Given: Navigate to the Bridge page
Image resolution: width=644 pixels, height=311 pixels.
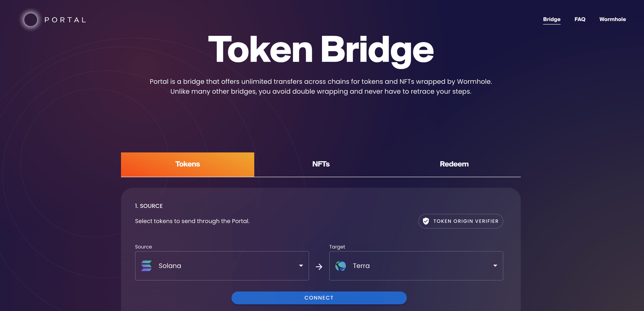Looking at the screenshot, I should coord(552,19).
